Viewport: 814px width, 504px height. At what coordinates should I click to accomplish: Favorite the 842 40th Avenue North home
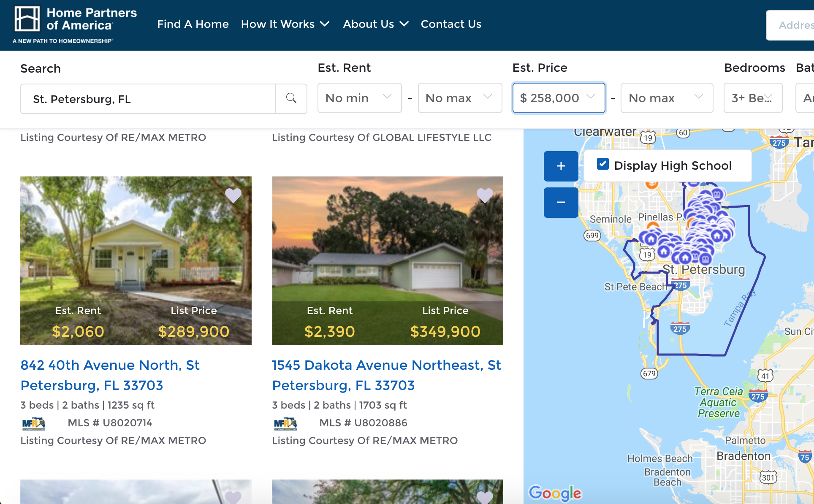(233, 195)
